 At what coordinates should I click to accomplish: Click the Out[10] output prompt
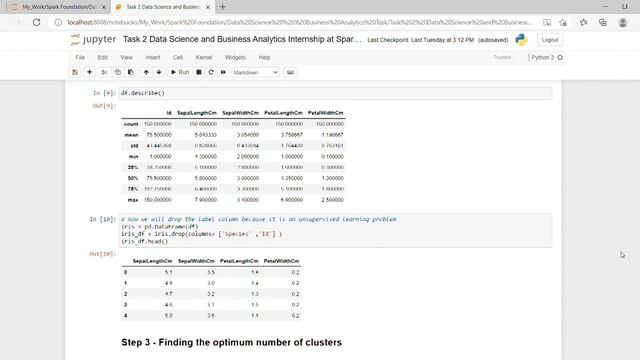pos(102,254)
